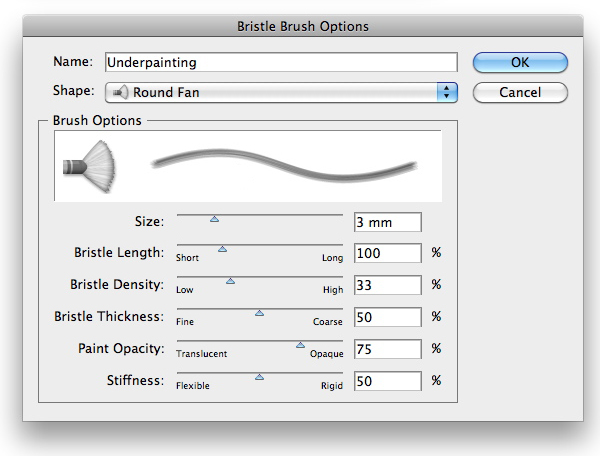This screenshot has height=456, width=600.
Task: Click the Size value field
Action: (x=387, y=222)
